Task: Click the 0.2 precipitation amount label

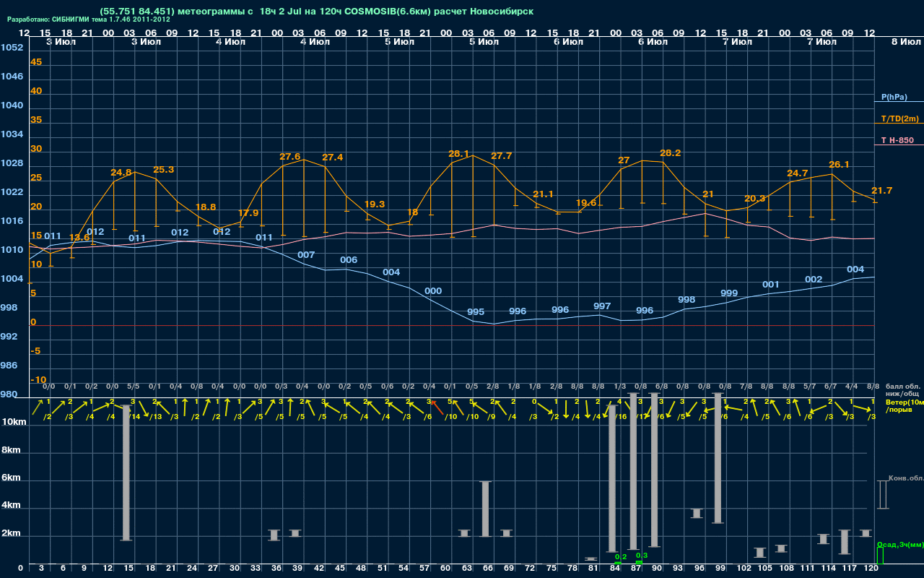Action: click(621, 557)
